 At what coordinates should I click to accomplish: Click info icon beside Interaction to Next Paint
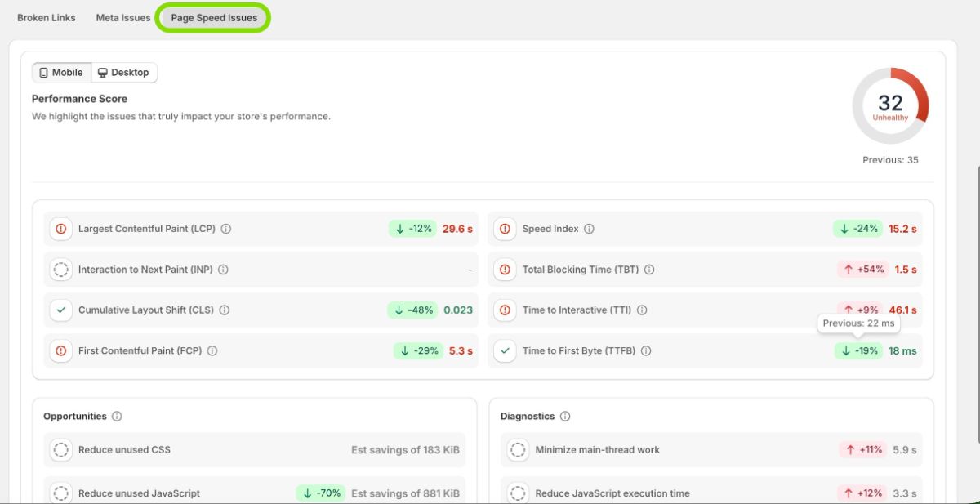(223, 270)
